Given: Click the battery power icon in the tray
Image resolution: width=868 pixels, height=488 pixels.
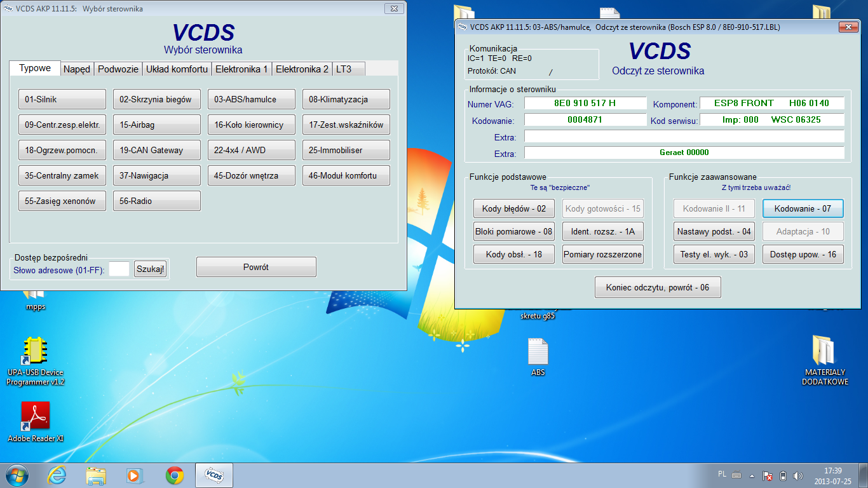Looking at the screenshot, I should 783,475.
